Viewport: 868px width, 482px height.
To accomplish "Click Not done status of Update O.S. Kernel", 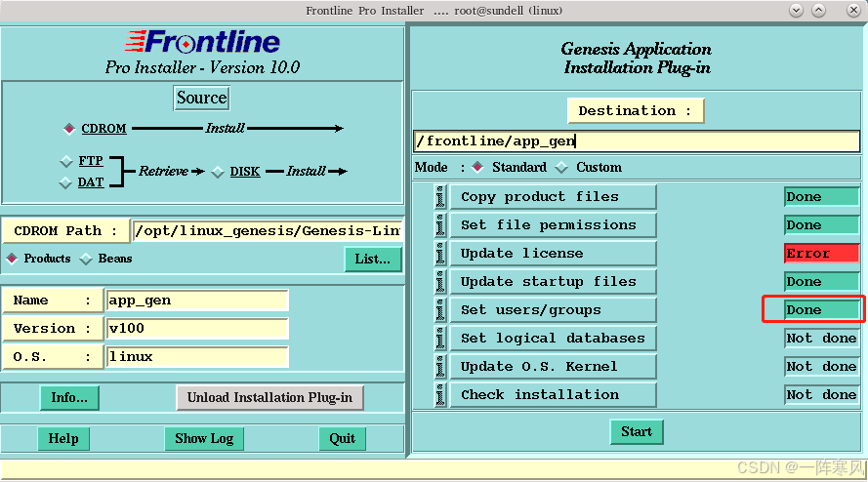I will [821, 366].
